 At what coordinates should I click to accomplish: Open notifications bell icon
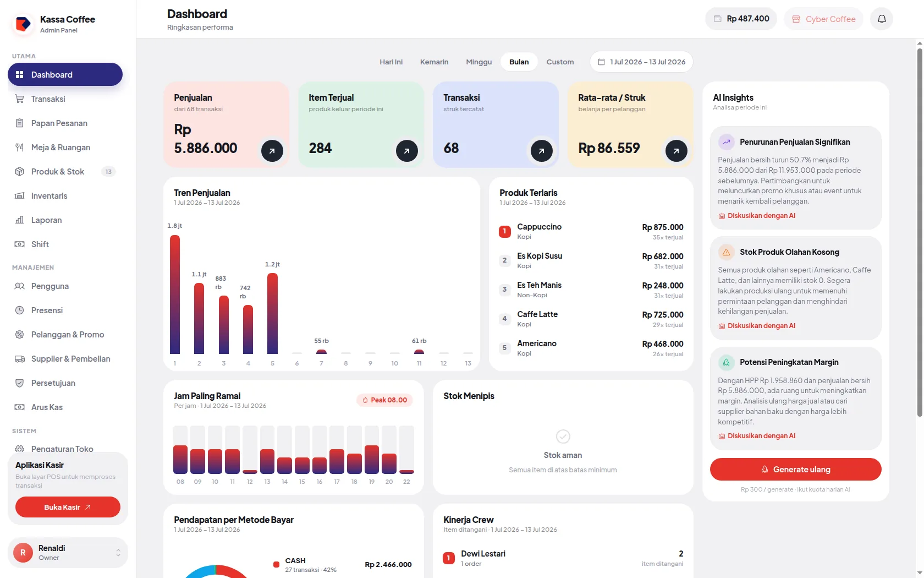[x=882, y=19]
